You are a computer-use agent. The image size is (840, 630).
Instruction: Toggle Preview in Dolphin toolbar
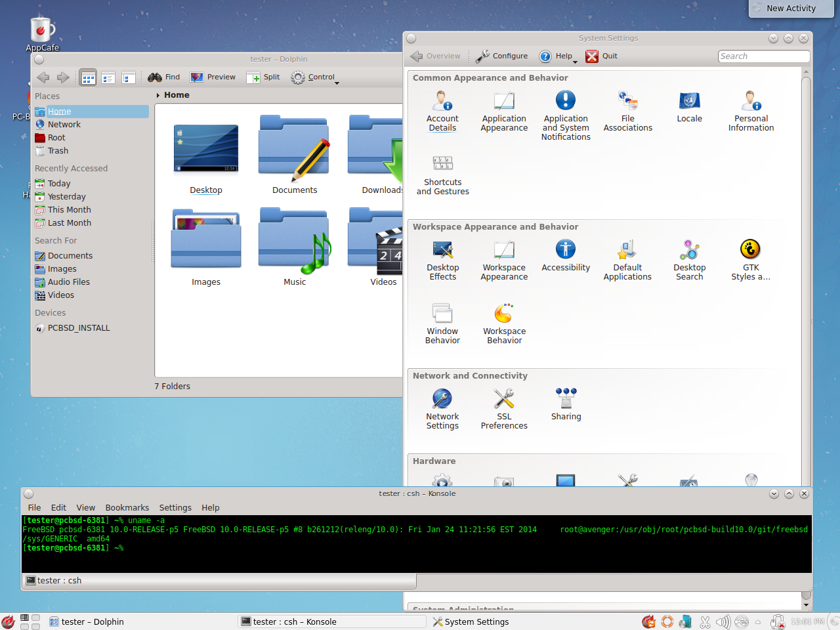point(213,77)
